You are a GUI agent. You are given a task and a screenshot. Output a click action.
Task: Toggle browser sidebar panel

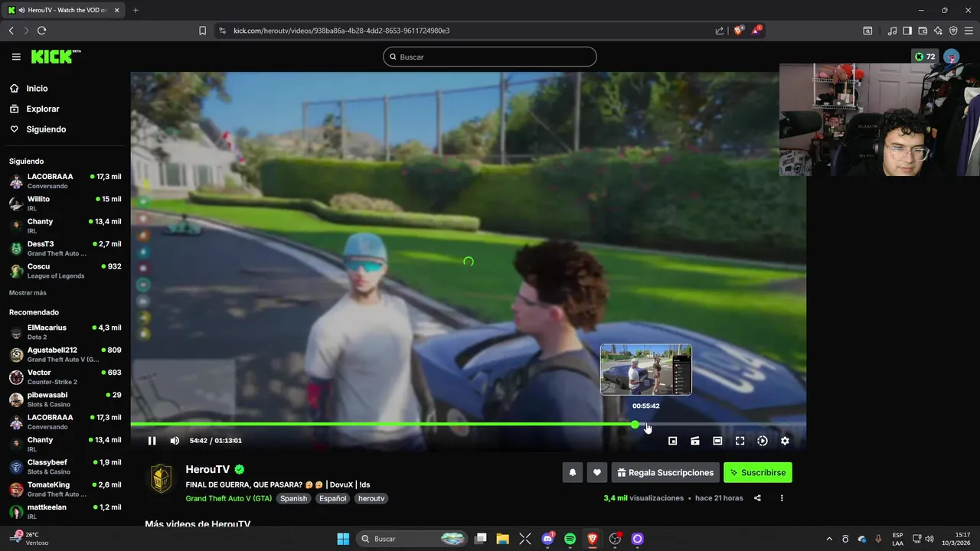pyautogui.click(x=907, y=31)
